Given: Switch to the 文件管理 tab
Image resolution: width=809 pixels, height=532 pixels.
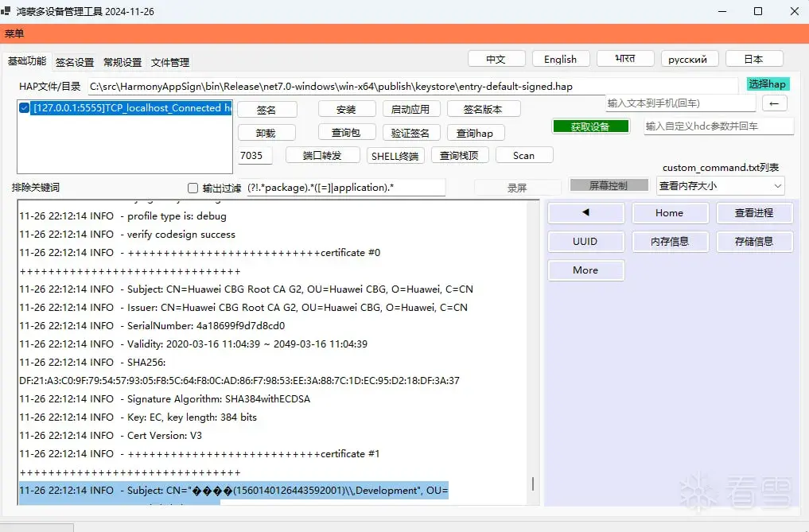Looking at the screenshot, I should click(x=169, y=63).
